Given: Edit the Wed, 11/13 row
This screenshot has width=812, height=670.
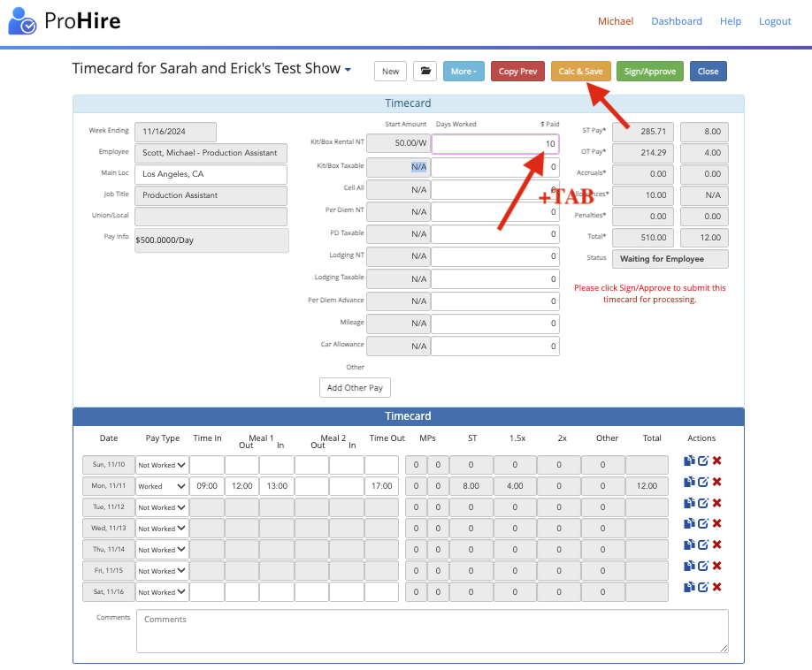Looking at the screenshot, I should tap(702, 523).
